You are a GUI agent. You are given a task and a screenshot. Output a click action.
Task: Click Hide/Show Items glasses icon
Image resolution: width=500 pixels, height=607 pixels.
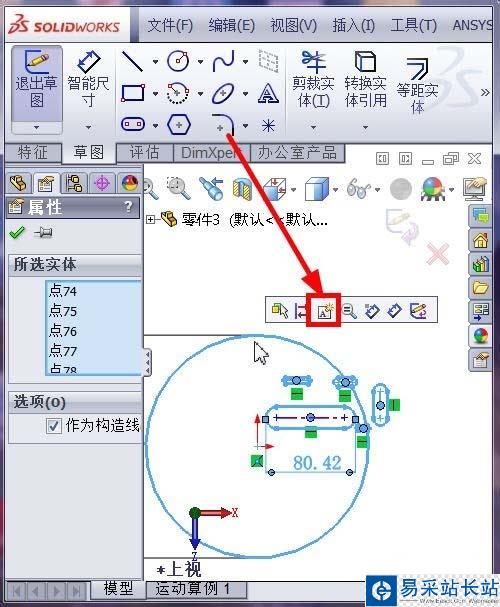point(359,189)
